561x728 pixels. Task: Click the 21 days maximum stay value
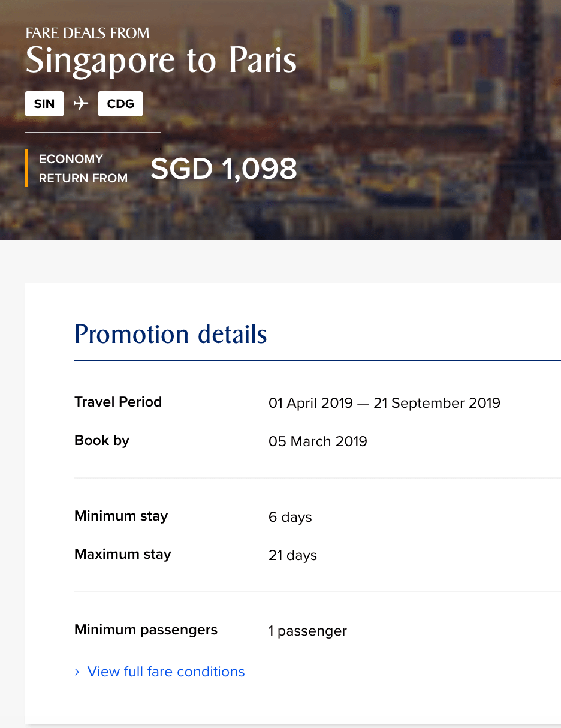tap(292, 555)
